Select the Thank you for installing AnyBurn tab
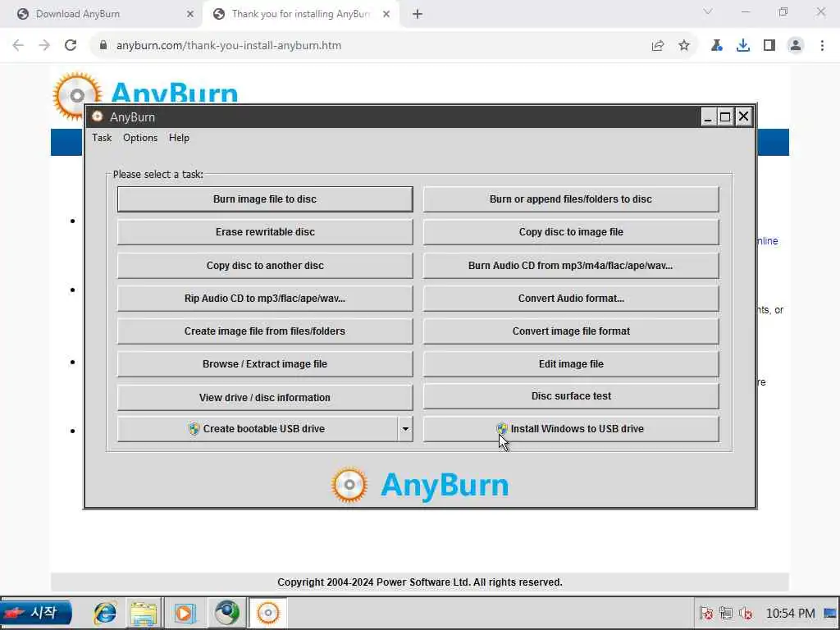Screen dimensions: 840x630 pyautogui.click(x=299, y=14)
